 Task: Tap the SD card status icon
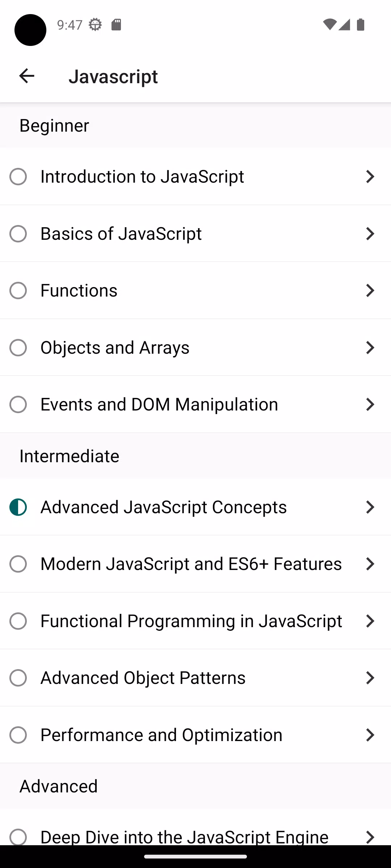click(x=116, y=25)
